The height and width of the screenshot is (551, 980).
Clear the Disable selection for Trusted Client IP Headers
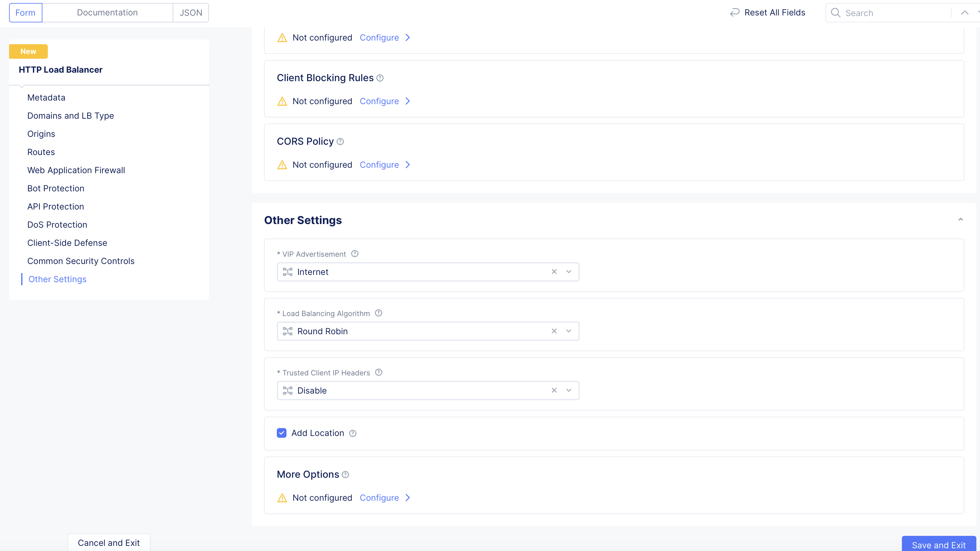pyautogui.click(x=554, y=390)
